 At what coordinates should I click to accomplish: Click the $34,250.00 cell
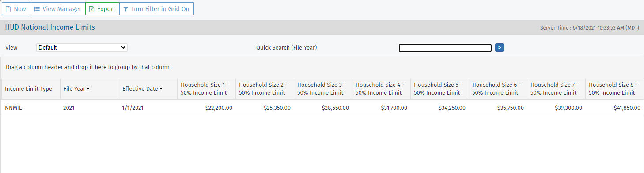click(x=439, y=108)
